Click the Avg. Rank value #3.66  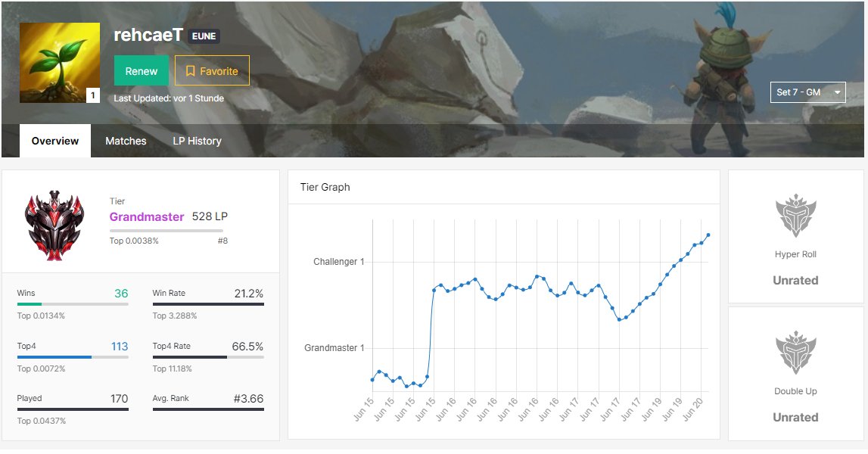(248, 399)
